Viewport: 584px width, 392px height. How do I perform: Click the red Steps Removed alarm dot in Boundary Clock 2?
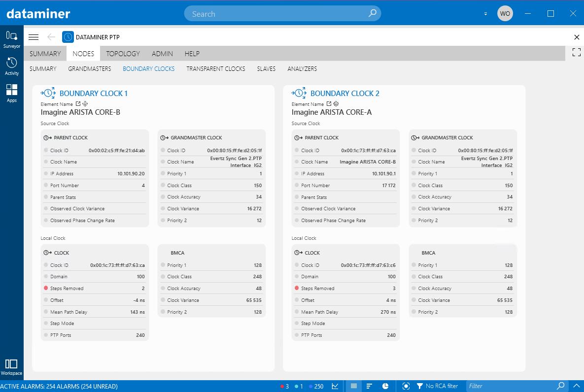(297, 288)
